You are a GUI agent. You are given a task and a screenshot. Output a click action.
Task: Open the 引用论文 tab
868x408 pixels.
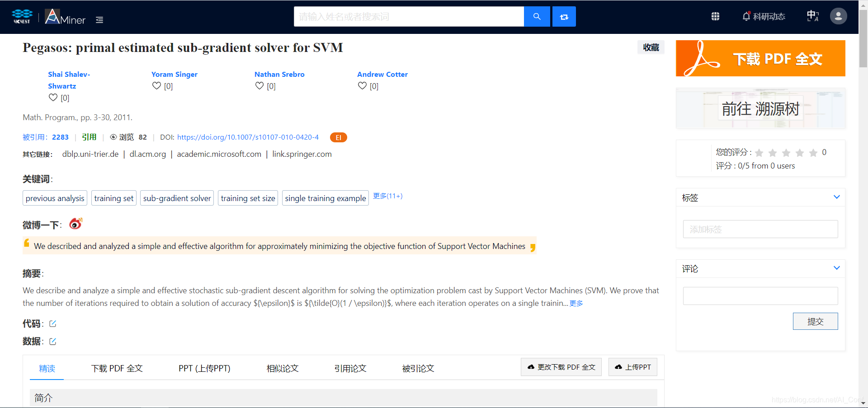point(350,369)
